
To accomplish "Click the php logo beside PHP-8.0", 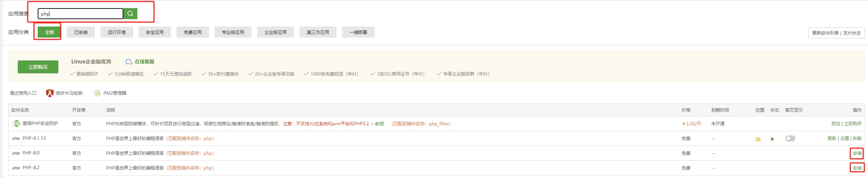I will click(x=16, y=153).
